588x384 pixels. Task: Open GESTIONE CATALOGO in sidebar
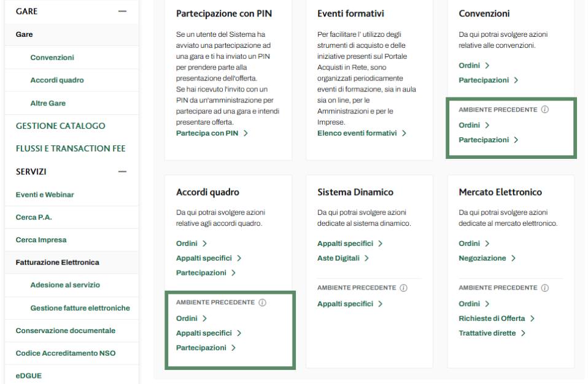[60, 126]
